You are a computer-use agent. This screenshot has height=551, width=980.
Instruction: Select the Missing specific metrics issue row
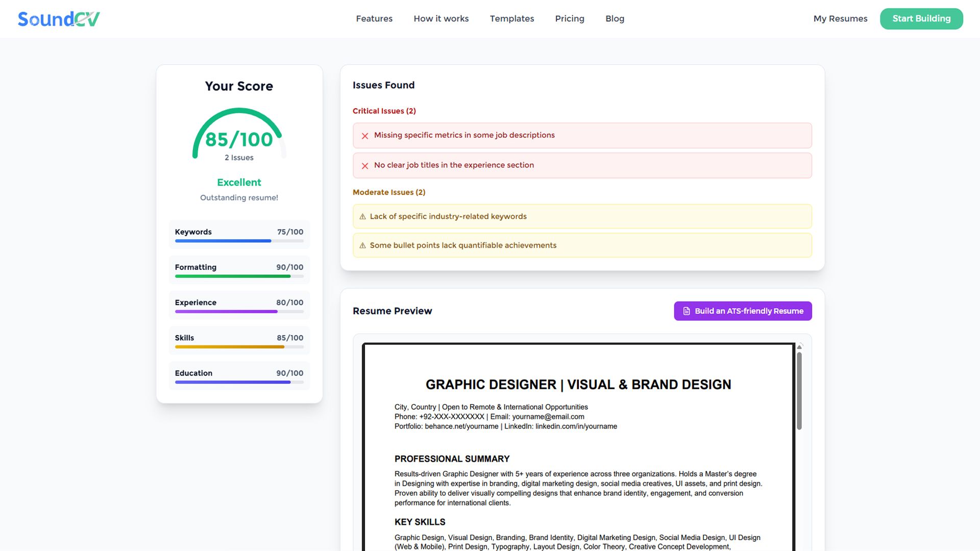tap(582, 136)
